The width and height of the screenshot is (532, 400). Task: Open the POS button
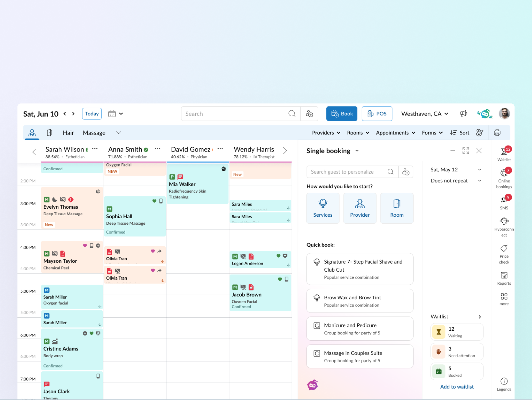[377, 114]
